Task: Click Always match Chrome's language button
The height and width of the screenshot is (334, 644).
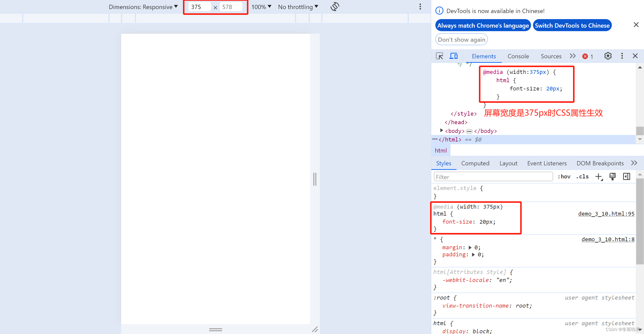Action: [x=483, y=25]
